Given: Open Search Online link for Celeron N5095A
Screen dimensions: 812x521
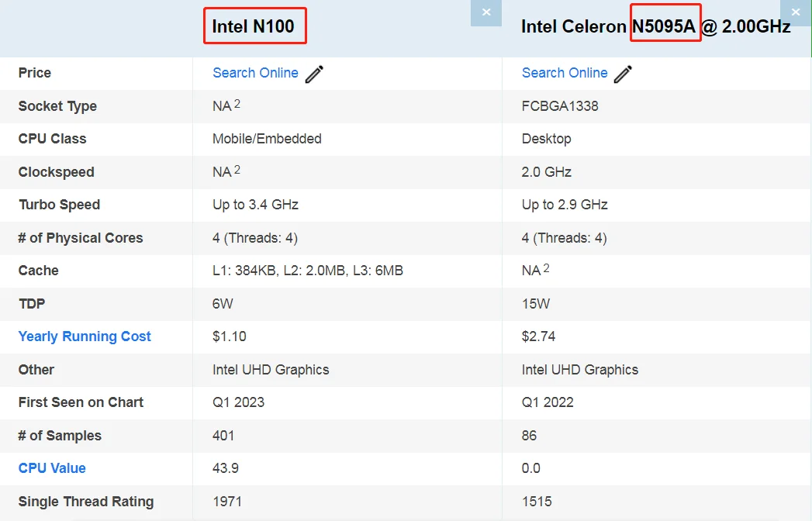Looking at the screenshot, I should pos(565,73).
